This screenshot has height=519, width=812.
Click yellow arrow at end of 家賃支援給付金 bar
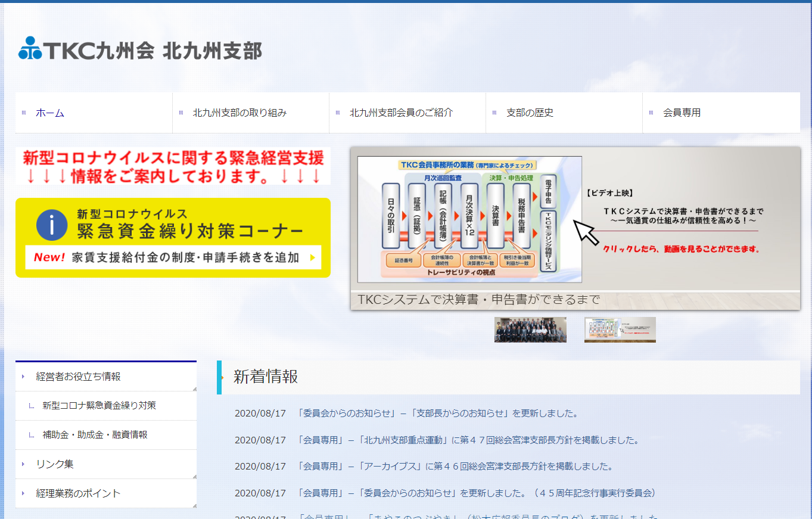(312, 258)
